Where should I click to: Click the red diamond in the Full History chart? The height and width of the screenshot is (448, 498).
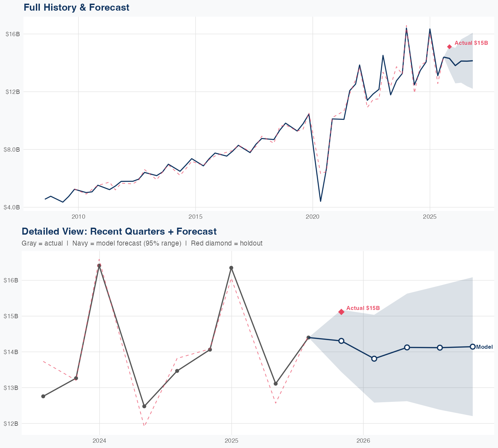[450, 47]
